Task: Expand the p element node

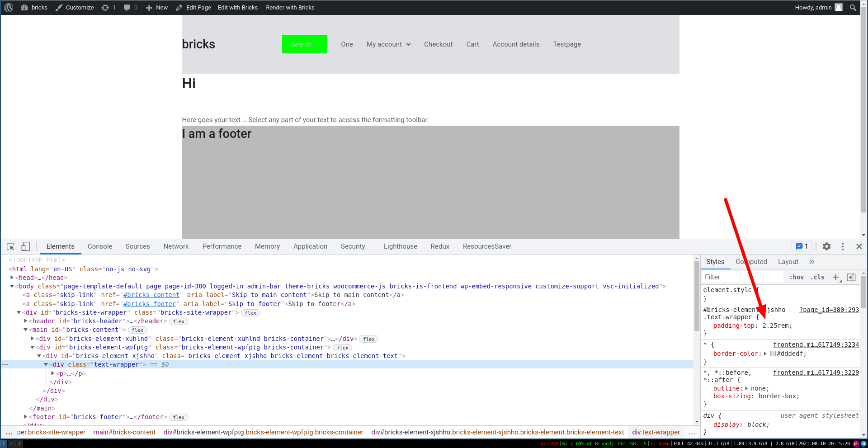Action: click(53, 373)
